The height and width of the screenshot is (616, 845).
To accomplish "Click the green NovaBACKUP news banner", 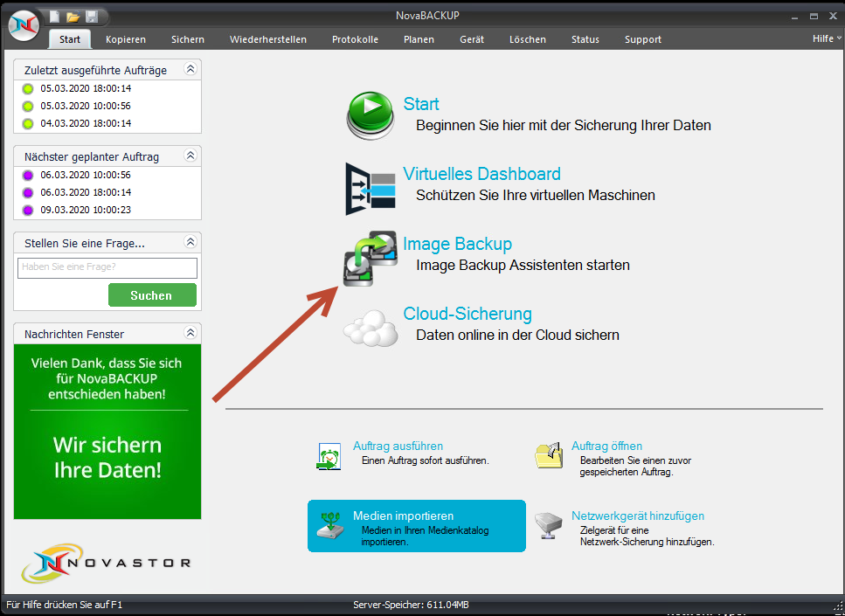I will [x=107, y=432].
